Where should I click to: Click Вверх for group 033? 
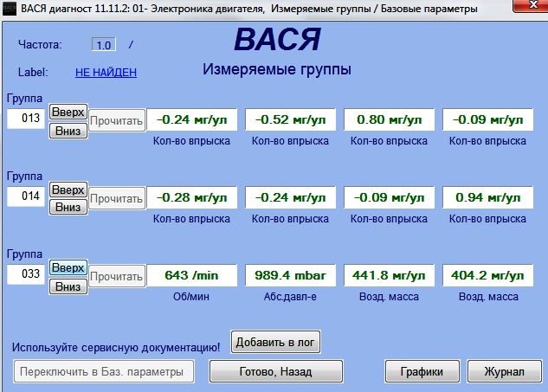(68, 268)
